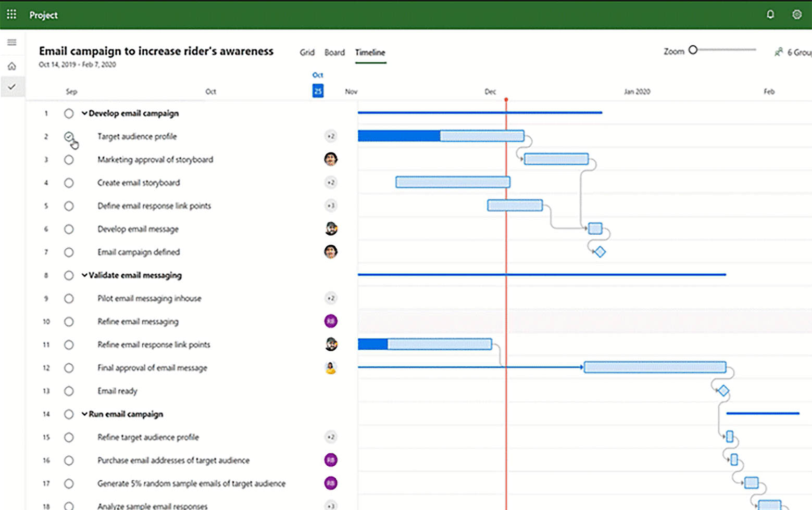Check off the Develop email message task

[69, 229]
